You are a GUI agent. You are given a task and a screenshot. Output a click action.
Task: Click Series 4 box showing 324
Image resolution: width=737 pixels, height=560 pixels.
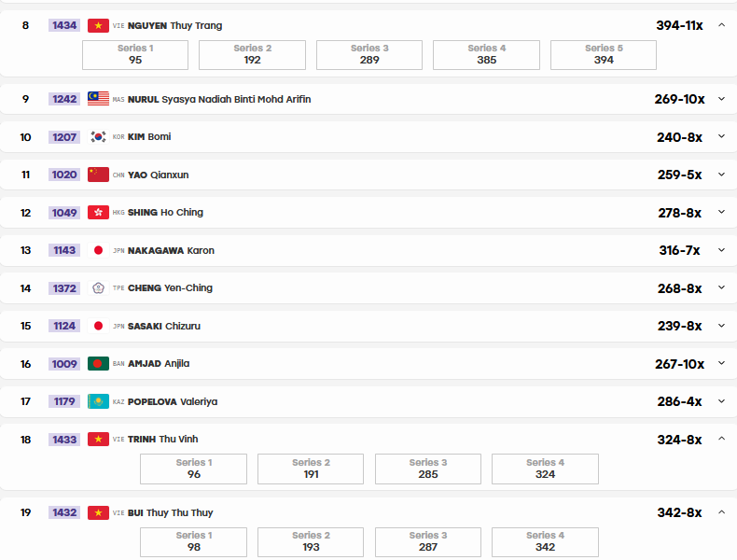pyautogui.click(x=545, y=469)
